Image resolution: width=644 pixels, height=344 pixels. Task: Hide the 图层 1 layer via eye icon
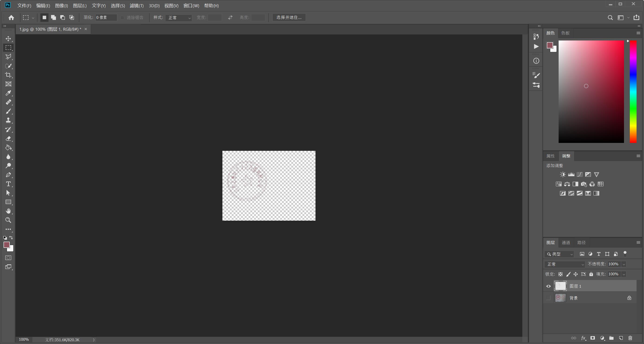tap(549, 286)
